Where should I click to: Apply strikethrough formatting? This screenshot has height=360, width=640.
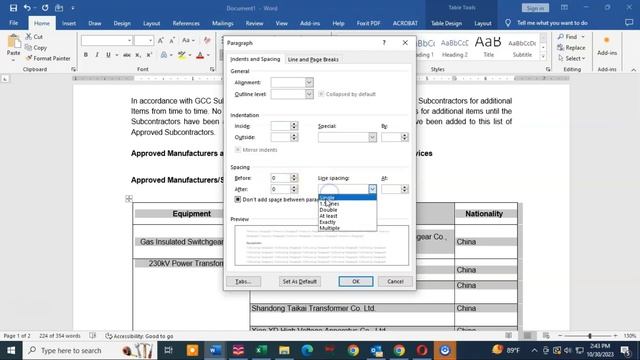127,55
